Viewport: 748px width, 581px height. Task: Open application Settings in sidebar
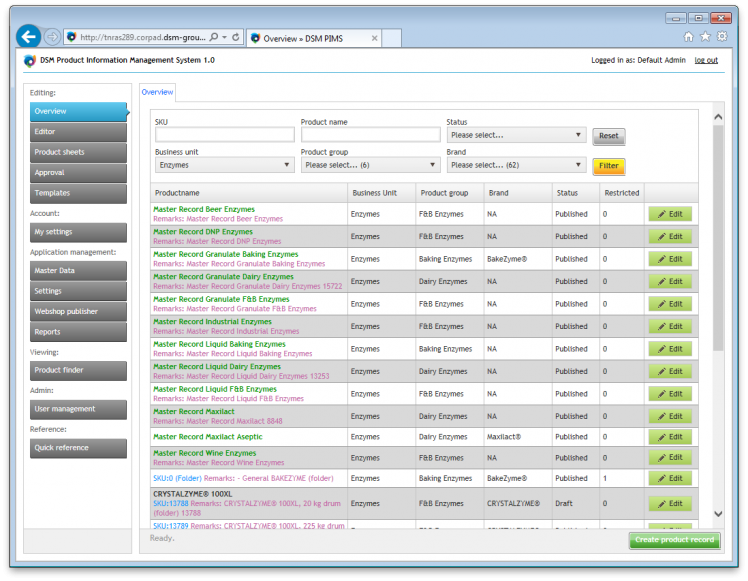click(x=79, y=291)
